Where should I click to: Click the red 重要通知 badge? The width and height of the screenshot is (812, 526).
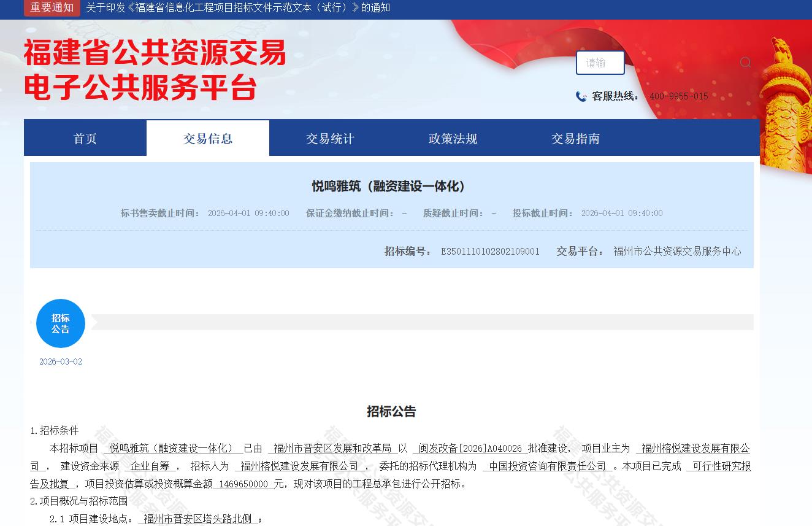[x=52, y=8]
